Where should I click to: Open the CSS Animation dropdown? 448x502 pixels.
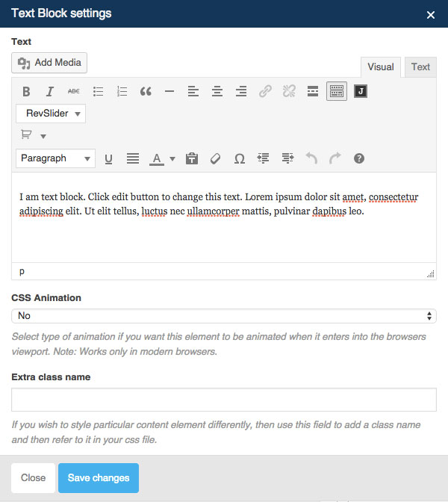[x=224, y=316]
